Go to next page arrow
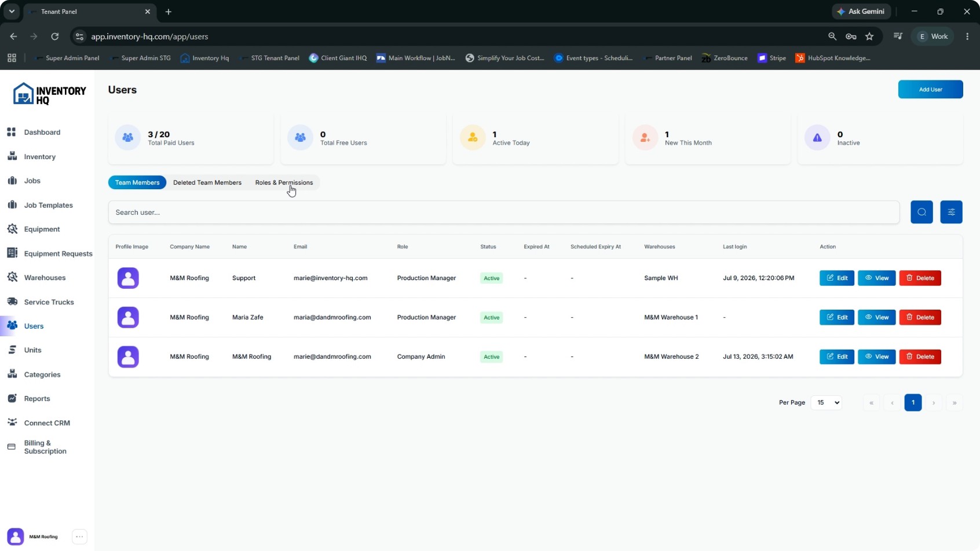The image size is (980, 551). (x=934, y=402)
